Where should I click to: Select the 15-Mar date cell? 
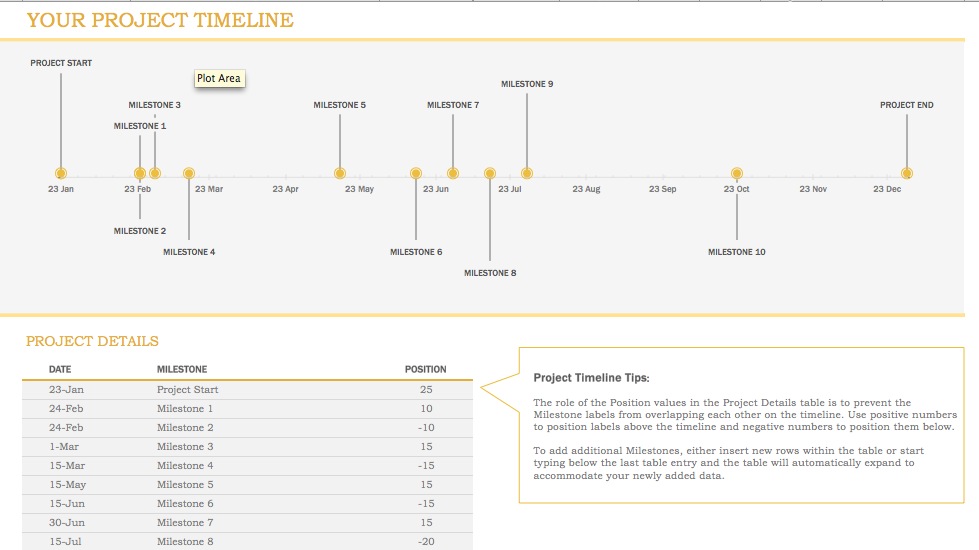click(x=67, y=466)
